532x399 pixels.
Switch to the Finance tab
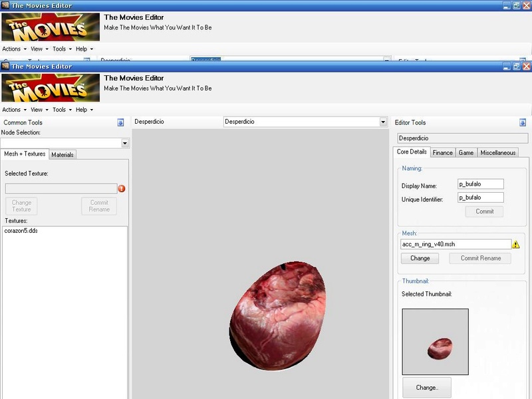pyautogui.click(x=443, y=153)
